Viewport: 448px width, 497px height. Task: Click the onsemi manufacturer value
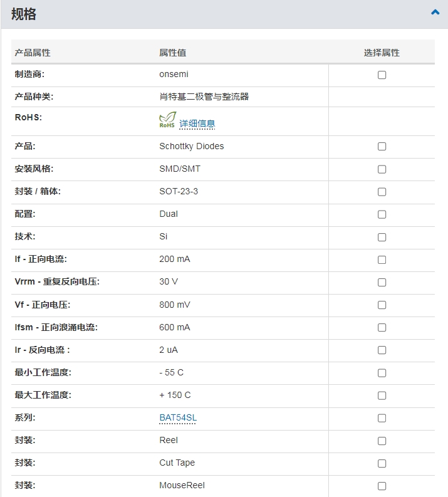(x=174, y=74)
